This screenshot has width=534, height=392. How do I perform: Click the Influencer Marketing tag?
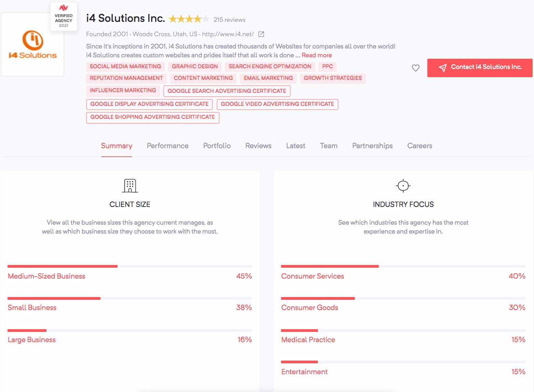pyautogui.click(x=123, y=90)
